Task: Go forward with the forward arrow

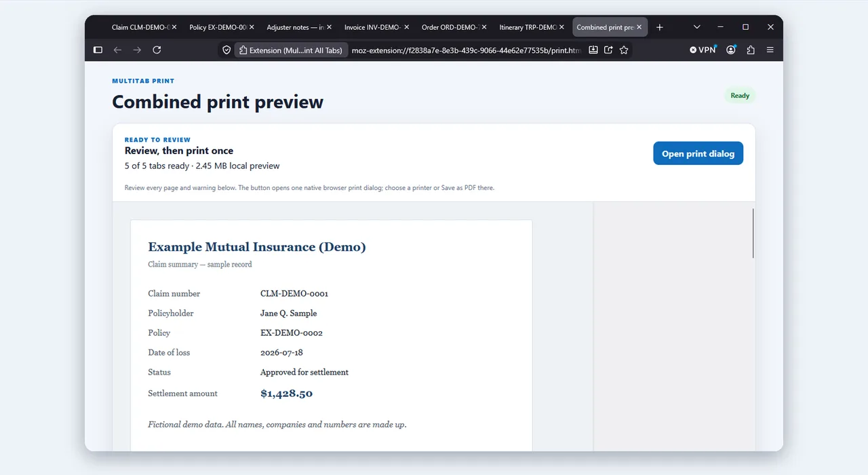Action: (137, 50)
